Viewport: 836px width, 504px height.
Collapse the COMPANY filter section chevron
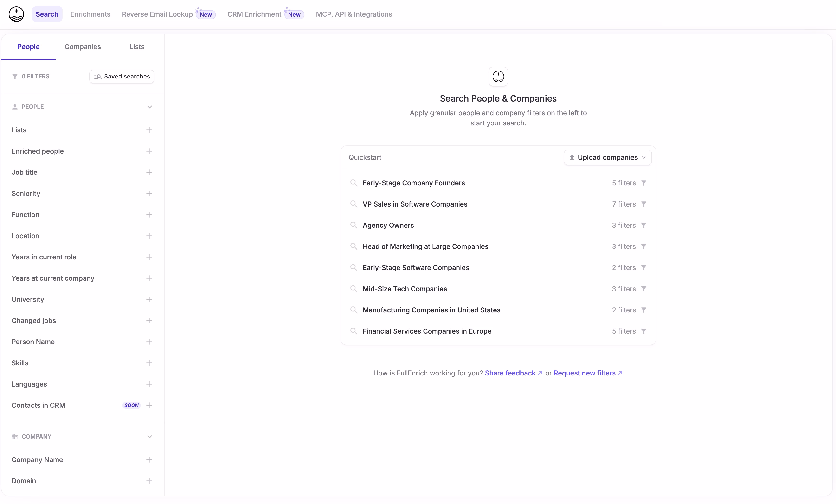pos(149,436)
